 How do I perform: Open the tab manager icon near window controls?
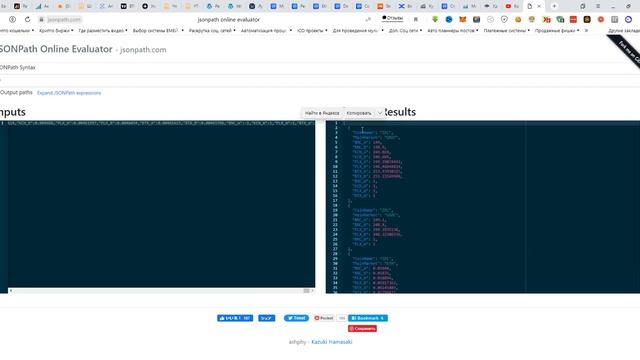pos(582,6)
